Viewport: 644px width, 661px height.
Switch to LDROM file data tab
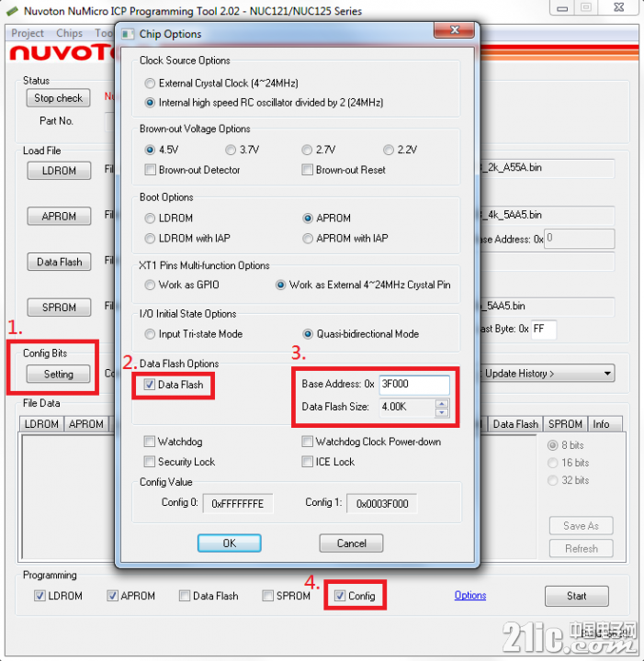(x=41, y=424)
